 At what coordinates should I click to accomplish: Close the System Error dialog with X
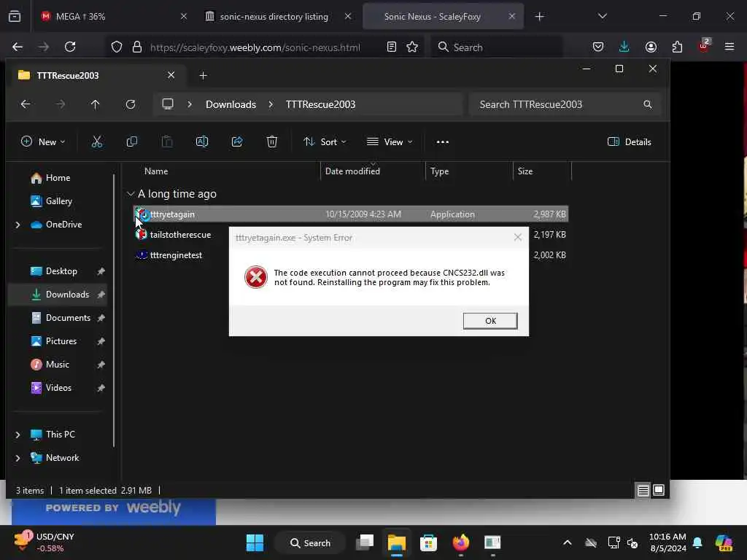click(518, 237)
